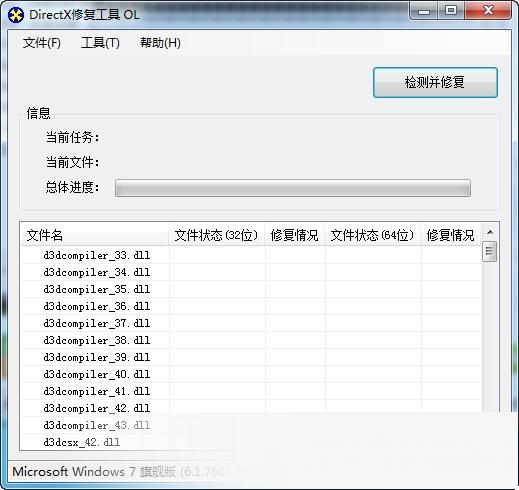Select the d3dcompiler_36.dll row
The height and width of the screenshot is (490, 519).
tap(251, 306)
